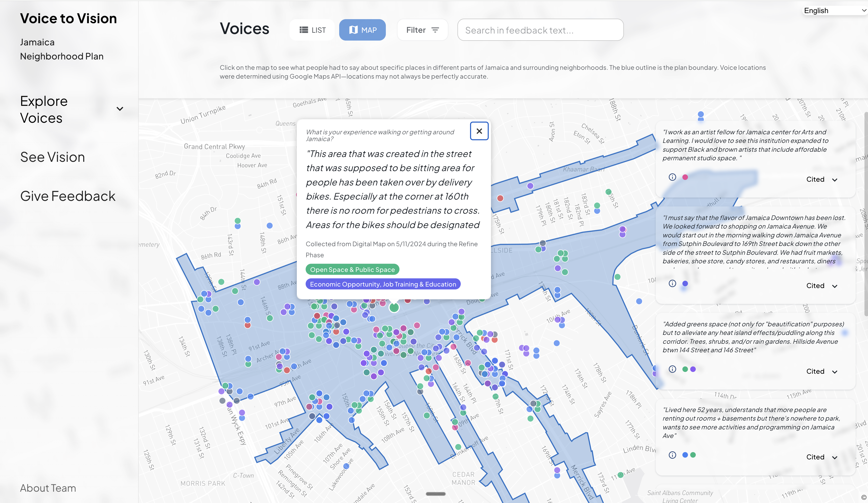Viewport: 868px width, 503px height.
Task: Click pink category dot on artist fellow card
Action: pyautogui.click(x=685, y=177)
